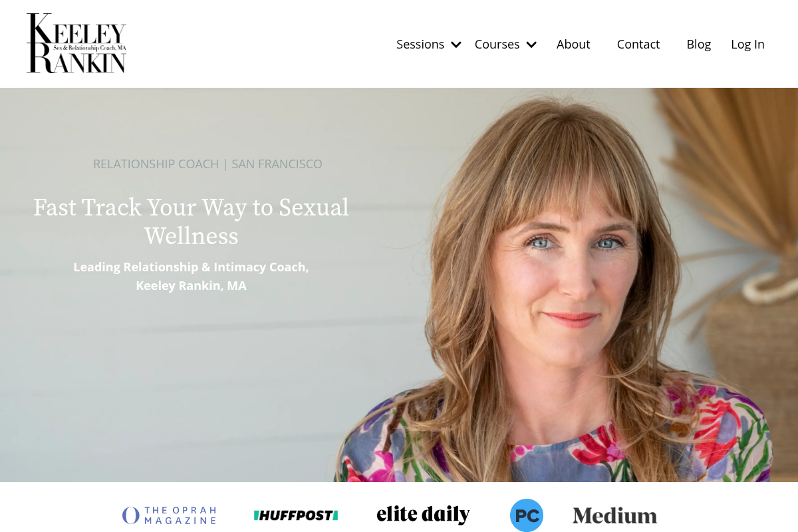Click the 'Fast Track Your Way' headline

pyautogui.click(x=191, y=221)
